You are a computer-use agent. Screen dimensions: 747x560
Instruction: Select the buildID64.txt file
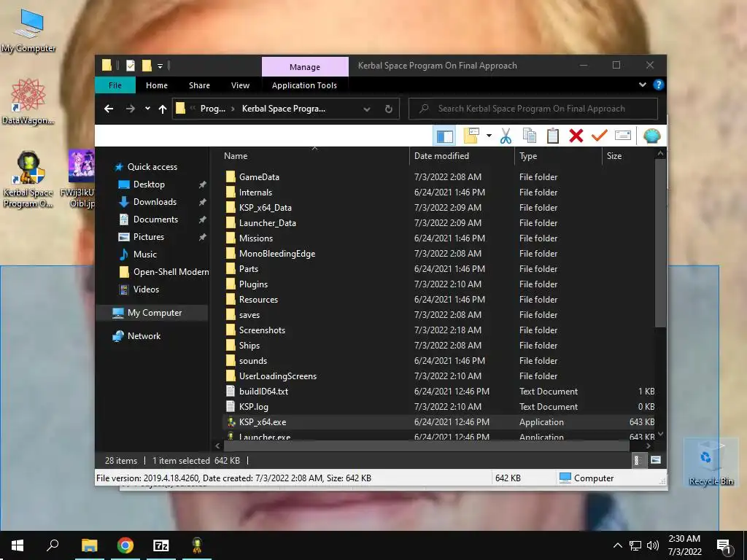coord(263,392)
